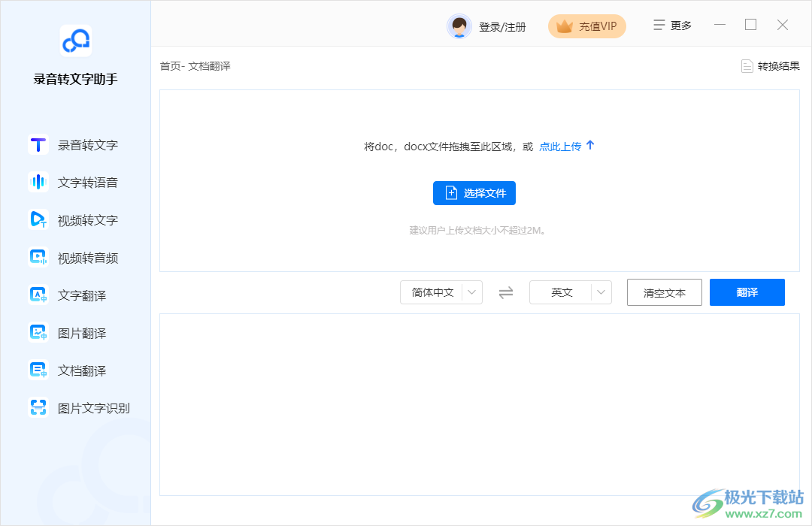The width and height of the screenshot is (812, 526).
Task: Open the 英文 target language dropdown
Action: [570, 292]
